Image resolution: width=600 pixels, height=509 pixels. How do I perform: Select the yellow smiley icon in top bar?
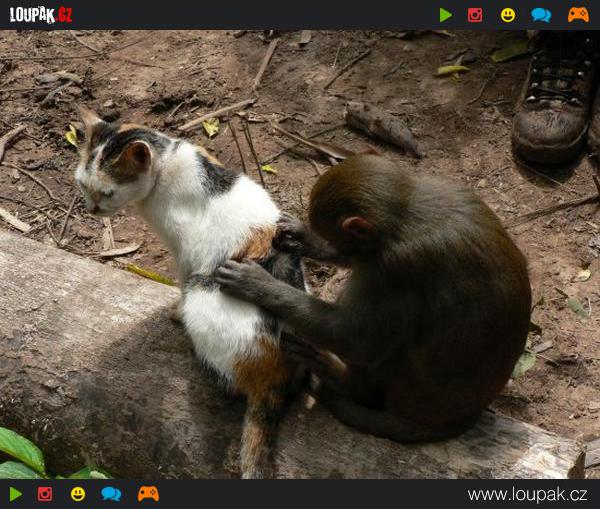click(508, 15)
